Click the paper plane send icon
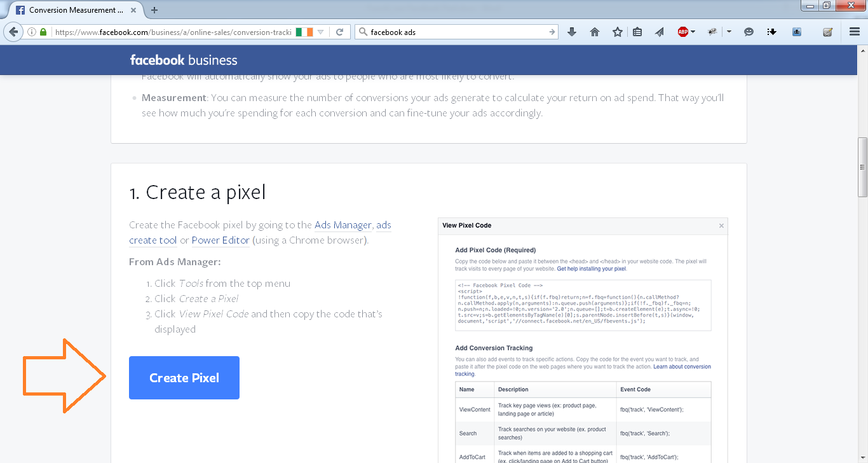The width and height of the screenshot is (868, 463). coord(660,32)
